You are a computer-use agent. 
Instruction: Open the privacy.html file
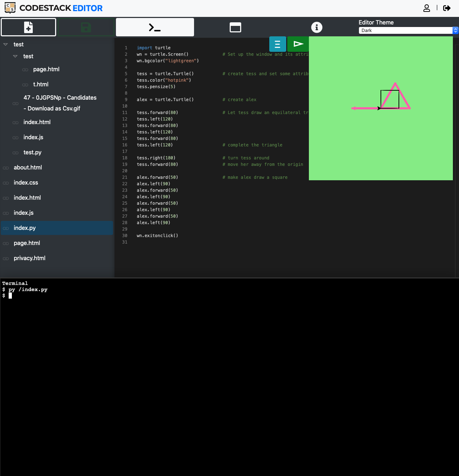click(30, 258)
